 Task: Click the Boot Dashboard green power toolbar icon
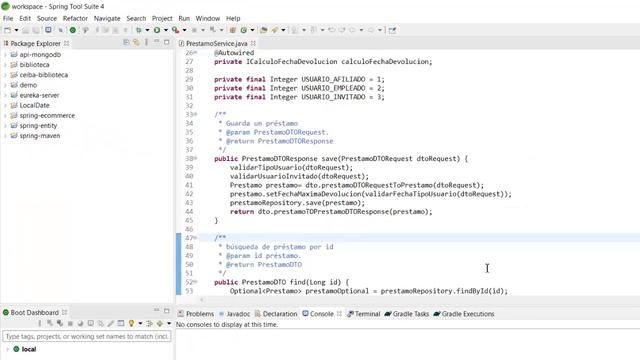coord(73,30)
